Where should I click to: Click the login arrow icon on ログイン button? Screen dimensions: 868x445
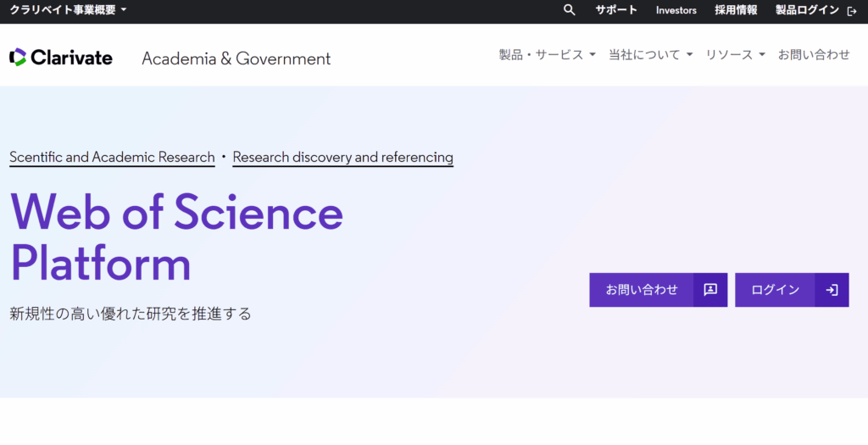coord(832,290)
